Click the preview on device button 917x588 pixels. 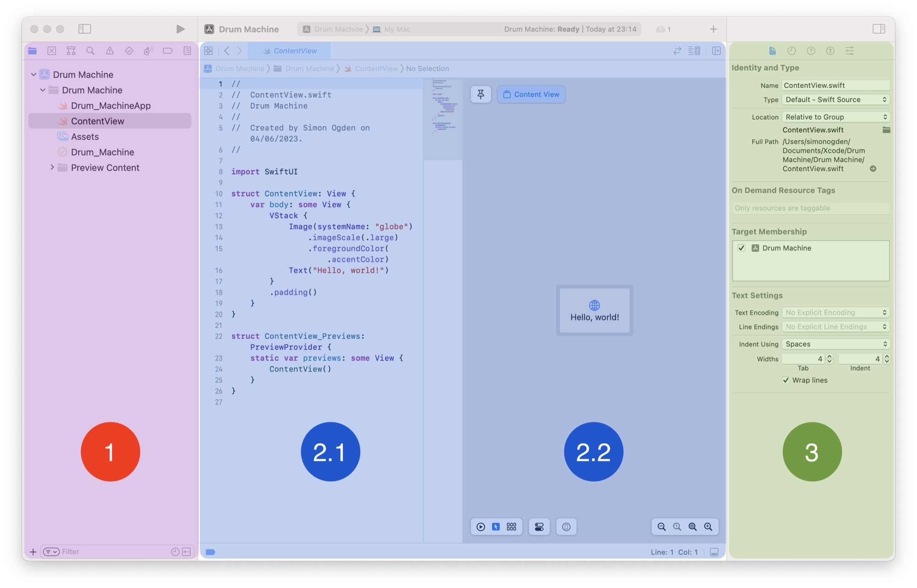(x=566, y=527)
